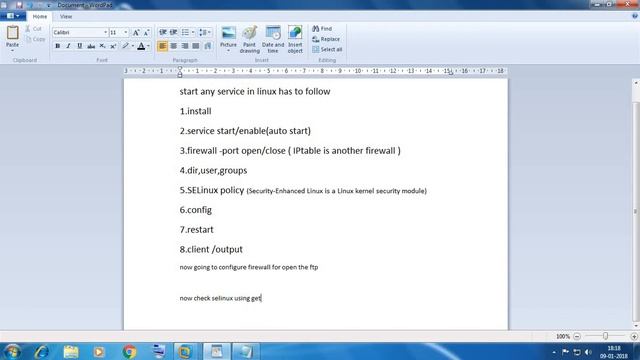
Task: Toggle Underline formatting
Action: pos(80,46)
